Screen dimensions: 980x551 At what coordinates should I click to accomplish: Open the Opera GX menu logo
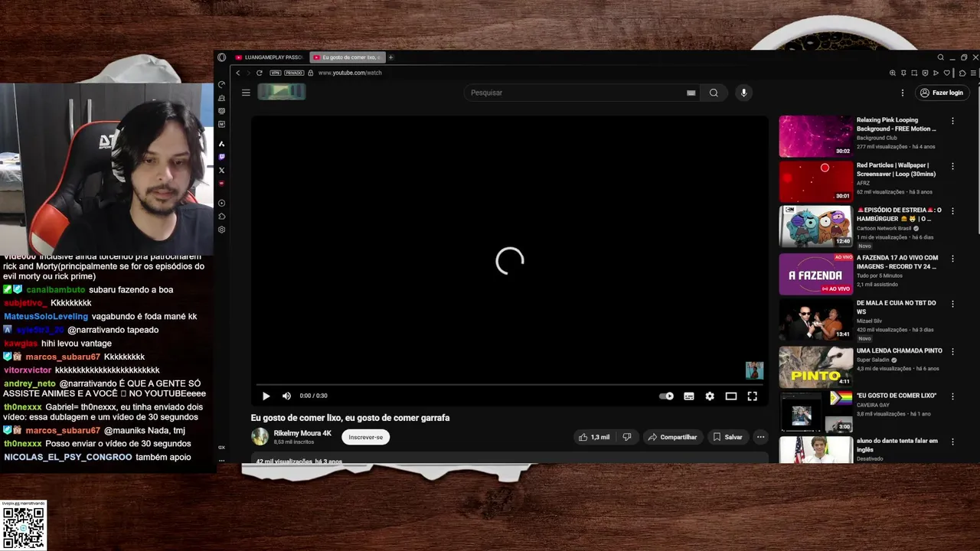tap(221, 57)
